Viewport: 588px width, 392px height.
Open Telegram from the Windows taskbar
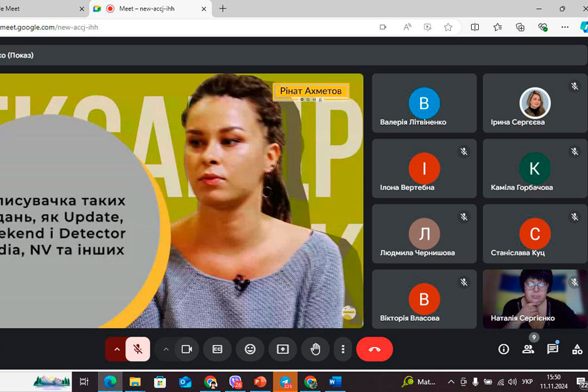click(286, 382)
